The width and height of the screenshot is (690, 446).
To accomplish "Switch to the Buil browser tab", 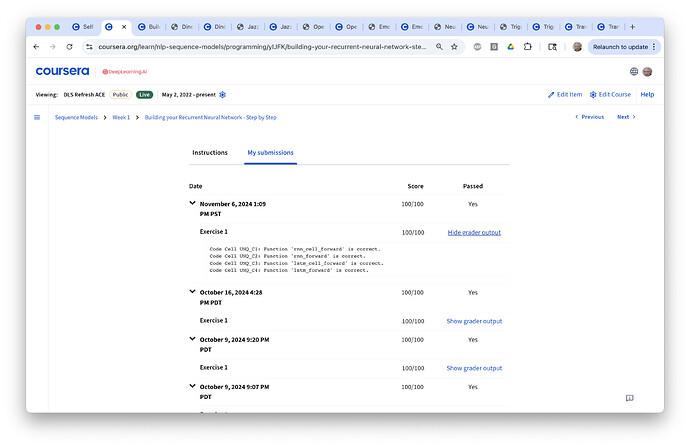I will [149, 27].
